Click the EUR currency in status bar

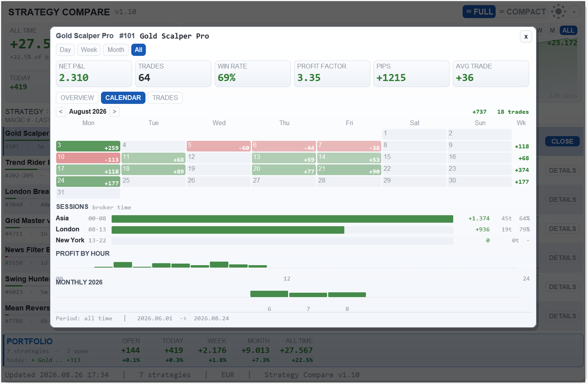click(x=227, y=375)
